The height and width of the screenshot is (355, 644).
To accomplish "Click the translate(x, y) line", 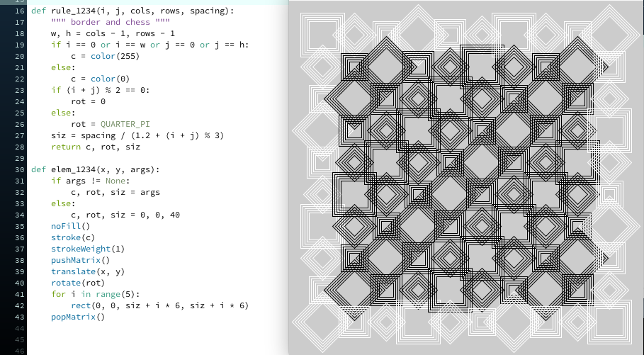I will pyautogui.click(x=87, y=271).
